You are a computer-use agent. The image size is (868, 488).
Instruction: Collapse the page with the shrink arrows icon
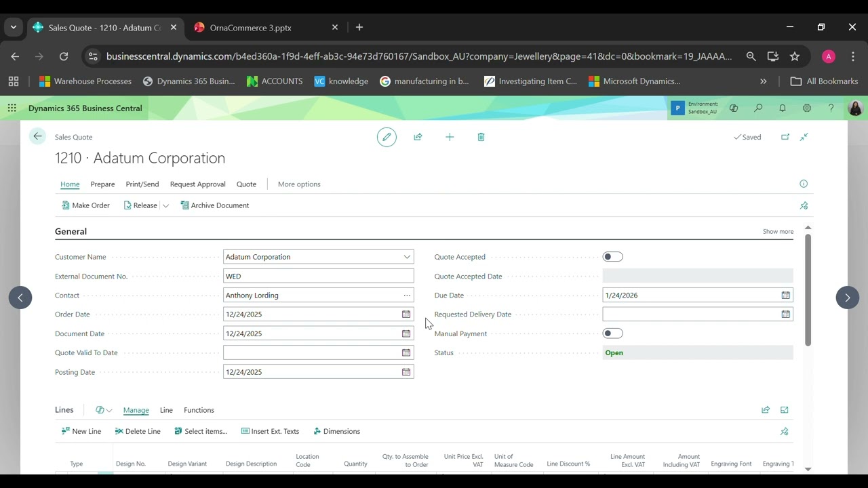point(804,137)
